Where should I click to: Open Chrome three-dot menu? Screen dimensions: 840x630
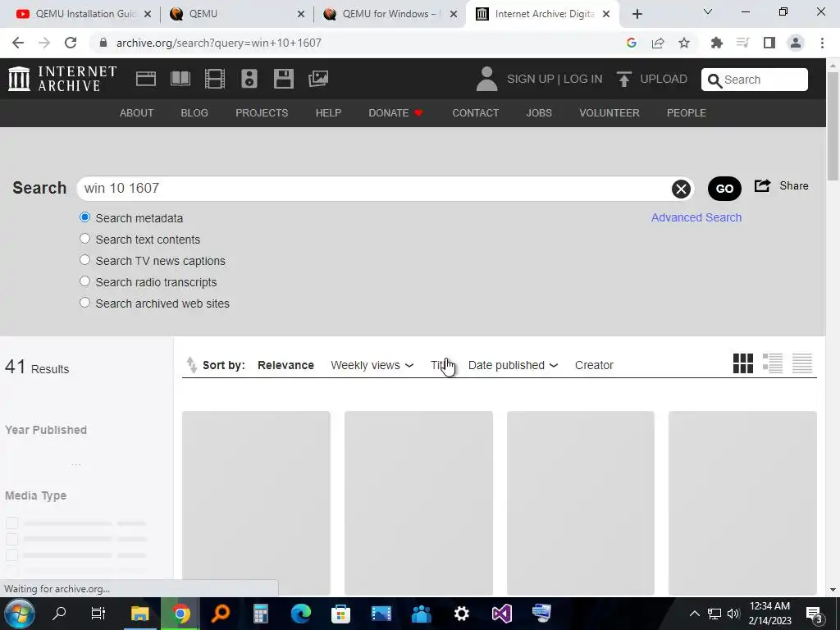click(822, 43)
